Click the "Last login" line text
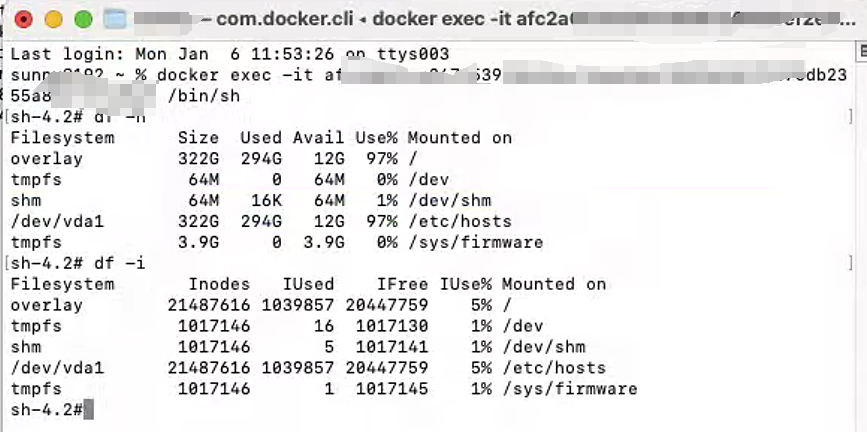Image resolution: width=867 pixels, height=432 pixels. [229, 54]
